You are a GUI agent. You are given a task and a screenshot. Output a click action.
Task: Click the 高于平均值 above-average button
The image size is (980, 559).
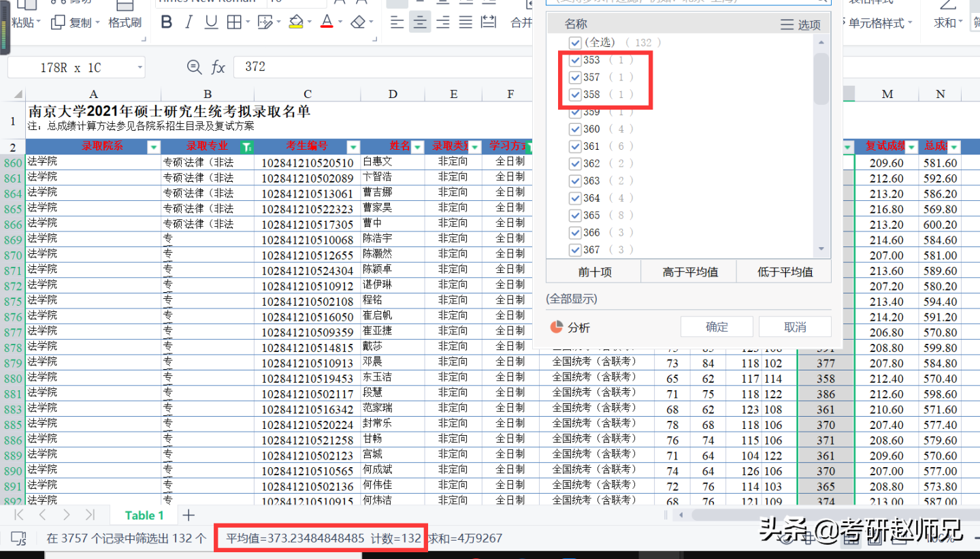click(x=688, y=270)
